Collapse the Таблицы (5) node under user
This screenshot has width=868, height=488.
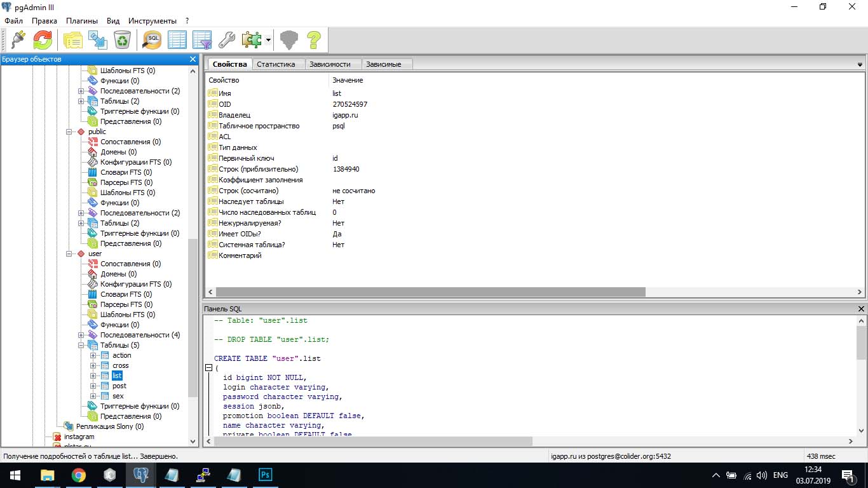[x=81, y=346]
